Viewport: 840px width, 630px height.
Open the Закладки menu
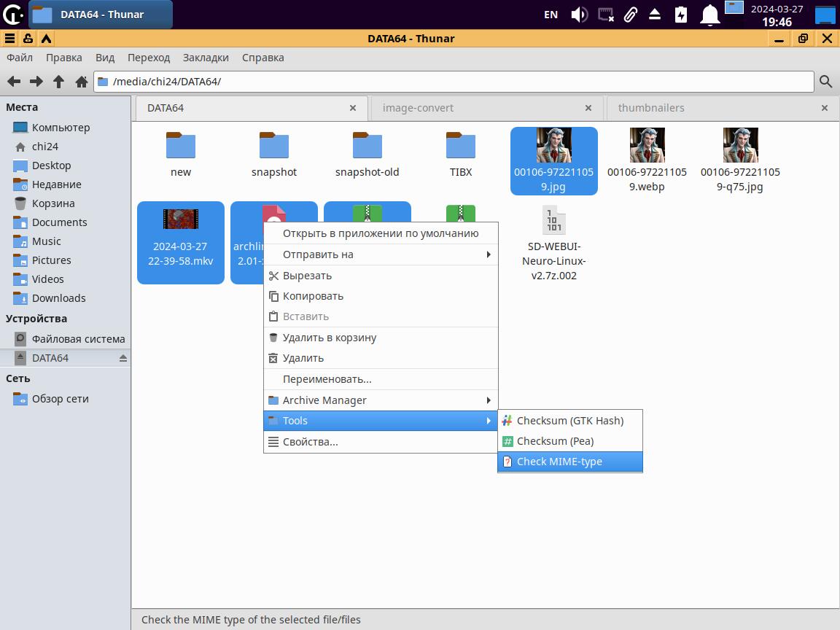coord(206,58)
